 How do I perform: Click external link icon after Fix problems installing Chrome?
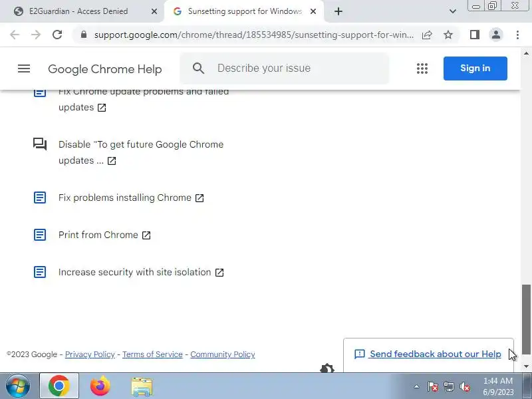199,198
